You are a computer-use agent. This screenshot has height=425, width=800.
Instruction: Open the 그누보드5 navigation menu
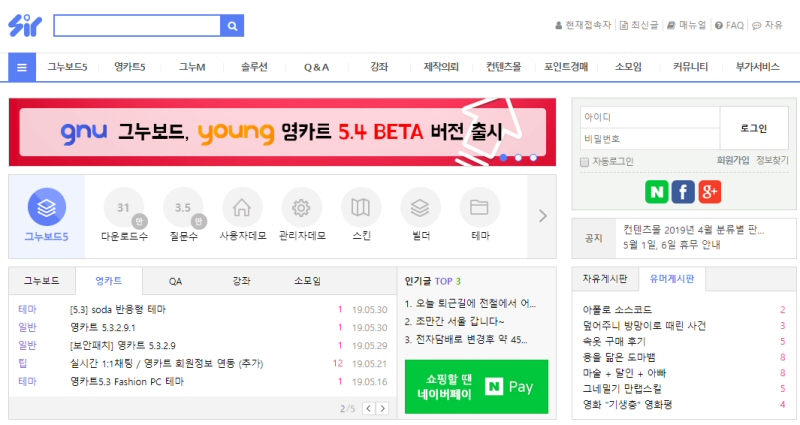coord(67,67)
